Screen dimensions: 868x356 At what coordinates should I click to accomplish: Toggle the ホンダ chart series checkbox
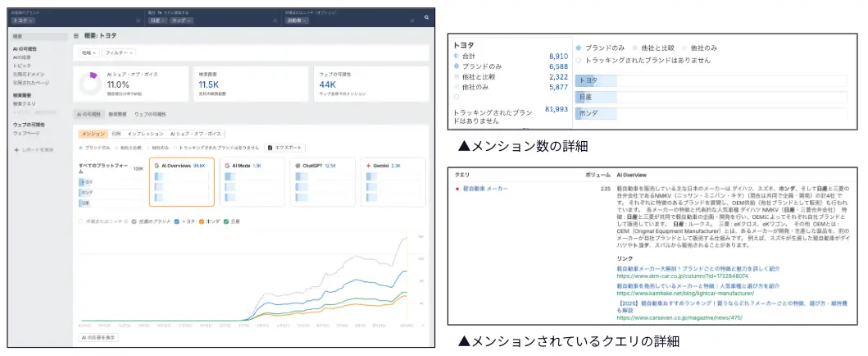pos(200,221)
